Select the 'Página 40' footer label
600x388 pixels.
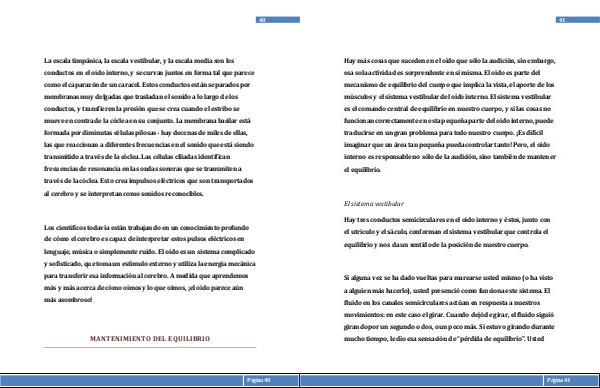coord(259,380)
